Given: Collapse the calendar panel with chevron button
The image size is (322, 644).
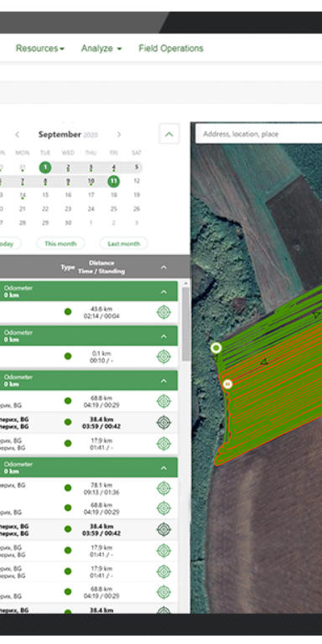Looking at the screenshot, I should point(169,134).
